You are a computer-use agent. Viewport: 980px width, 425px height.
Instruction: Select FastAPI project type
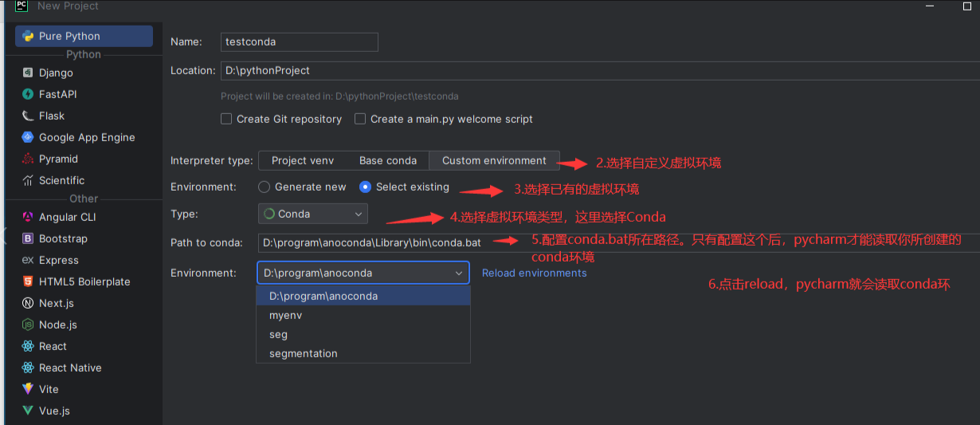pos(84,94)
